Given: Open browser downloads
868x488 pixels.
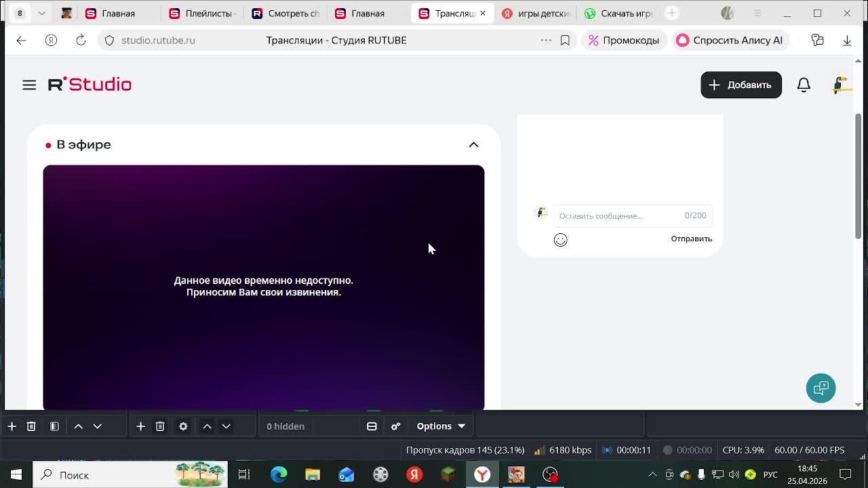Looking at the screenshot, I should pyautogui.click(x=847, y=40).
